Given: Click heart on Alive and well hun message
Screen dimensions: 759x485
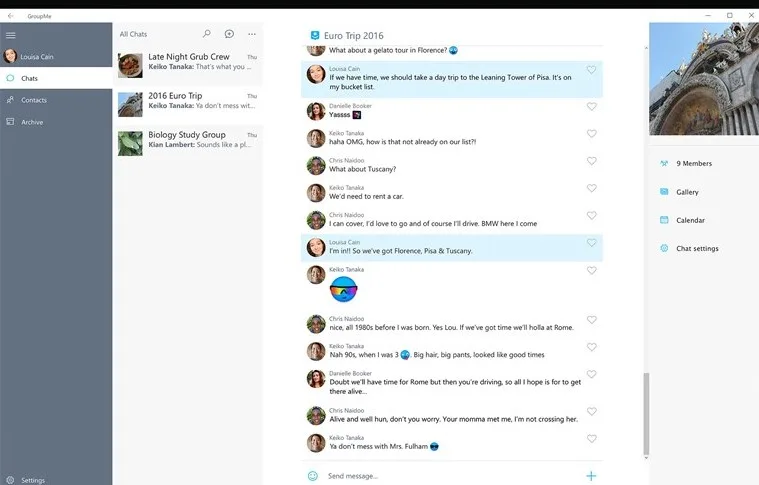Looking at the screenshot, I should click(x=592, y=411).
